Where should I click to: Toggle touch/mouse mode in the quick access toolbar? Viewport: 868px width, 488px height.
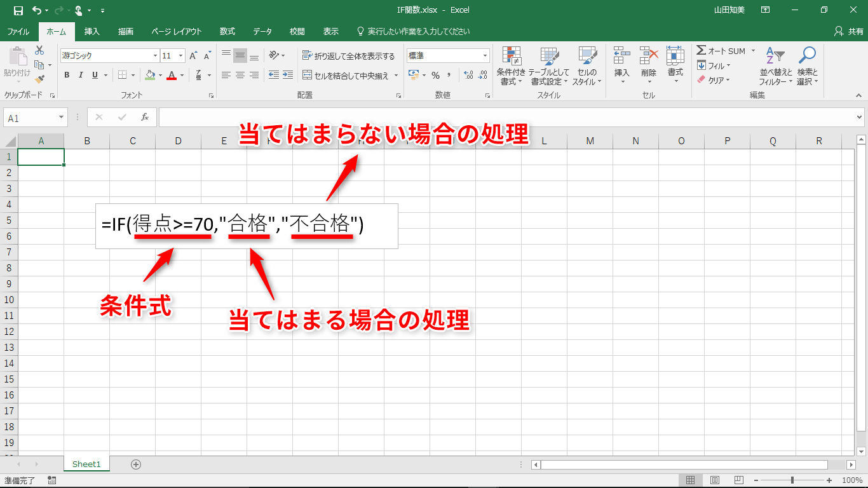click(79, 10)
